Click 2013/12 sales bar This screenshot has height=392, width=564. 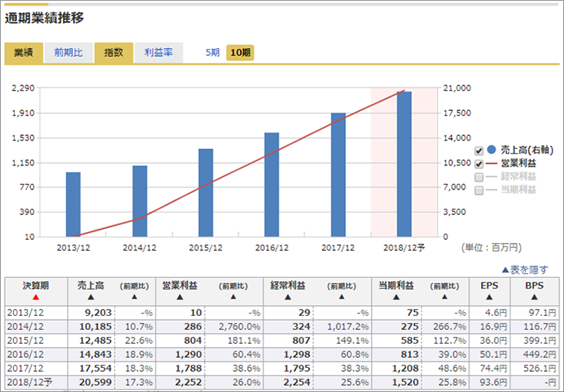click(73, 204)
